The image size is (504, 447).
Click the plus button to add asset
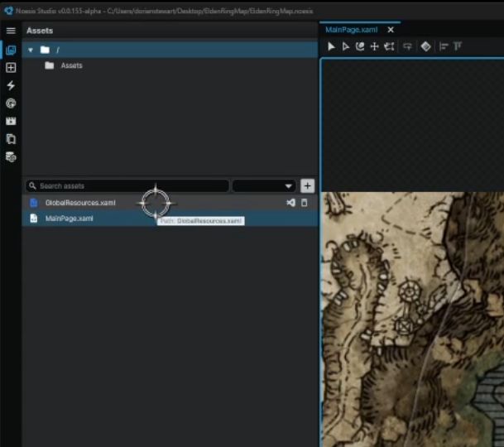(307, 186)
